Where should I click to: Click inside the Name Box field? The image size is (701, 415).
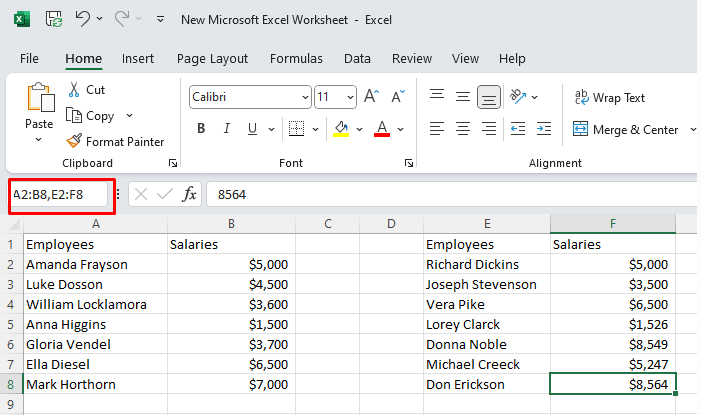(x=58, y=194)
